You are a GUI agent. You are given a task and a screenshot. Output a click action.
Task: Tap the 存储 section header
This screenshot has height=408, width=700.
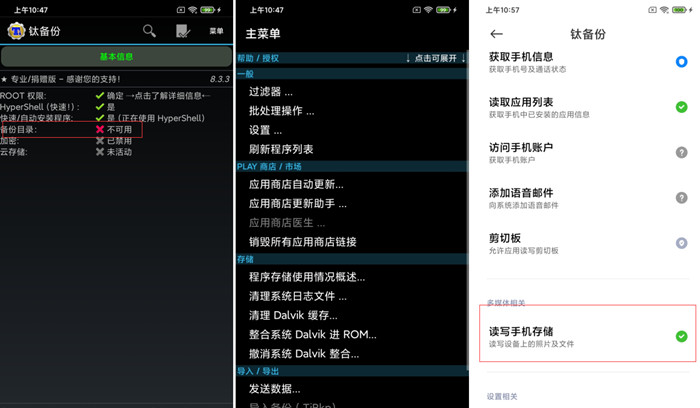tap(352, 259)
